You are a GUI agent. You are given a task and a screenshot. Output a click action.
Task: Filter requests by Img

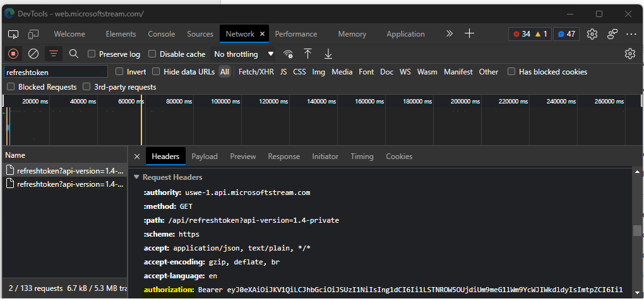(x=318, y=72)
